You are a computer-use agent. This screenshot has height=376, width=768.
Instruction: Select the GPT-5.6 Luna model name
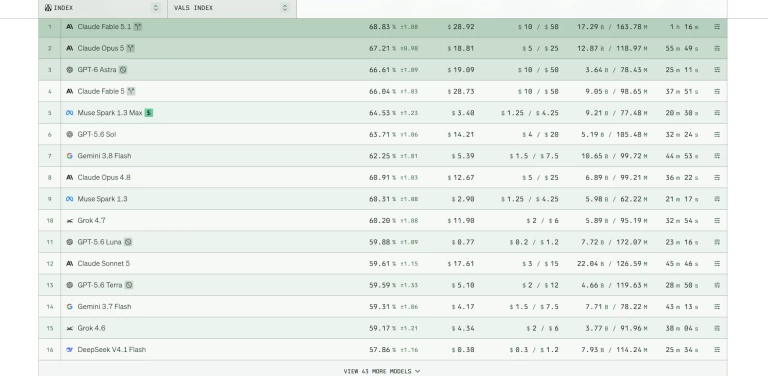pyautogui.click(x=99, y=242)
